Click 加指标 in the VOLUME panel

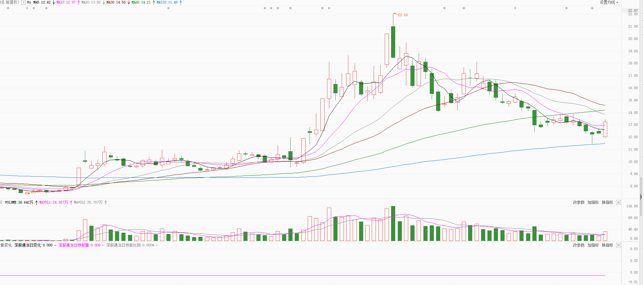[x=593, y=202]
